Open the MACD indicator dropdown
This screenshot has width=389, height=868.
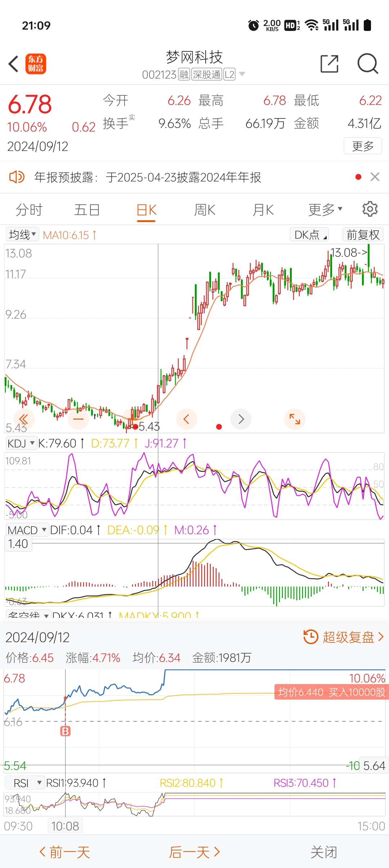[27, 530]
